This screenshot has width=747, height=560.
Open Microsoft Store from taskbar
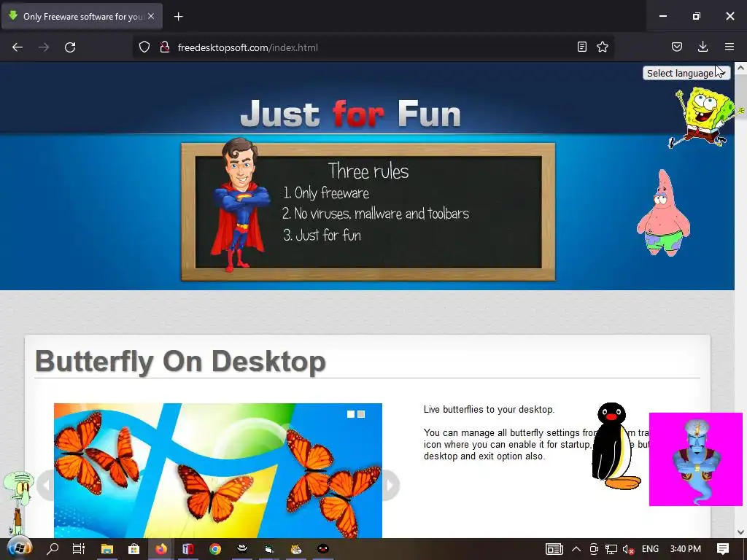click(x=134, y=549)
